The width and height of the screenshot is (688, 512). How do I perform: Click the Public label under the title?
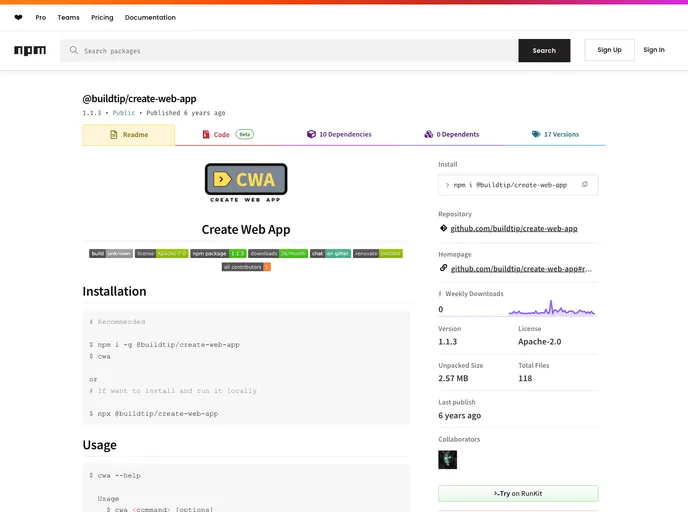[x=124, y=113]
